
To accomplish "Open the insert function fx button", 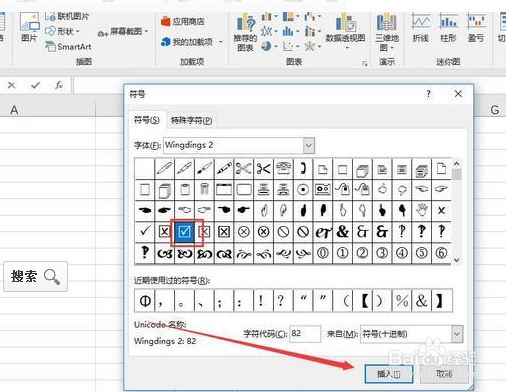I will (x=59, y=85).
